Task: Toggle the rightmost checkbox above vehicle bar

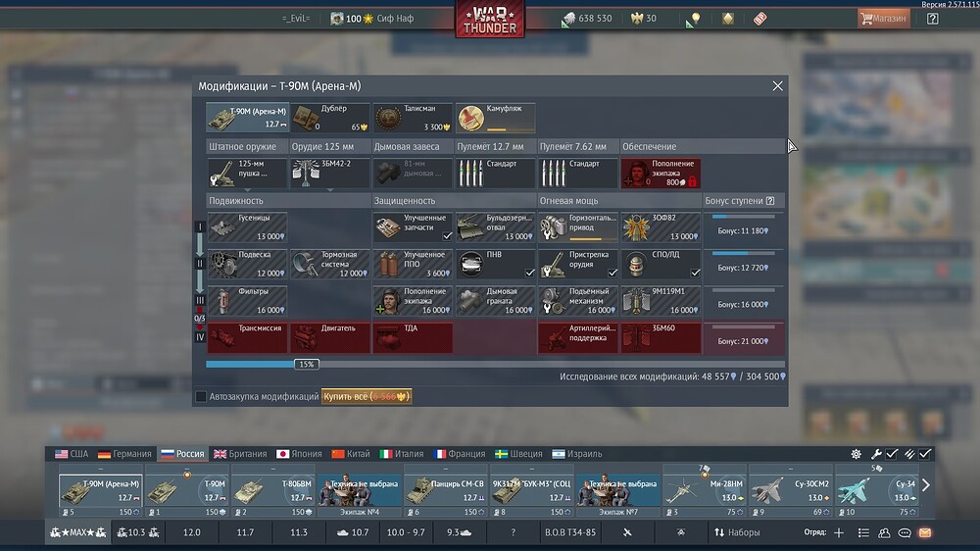Action: pyautogui.click(x=925, y=454)
